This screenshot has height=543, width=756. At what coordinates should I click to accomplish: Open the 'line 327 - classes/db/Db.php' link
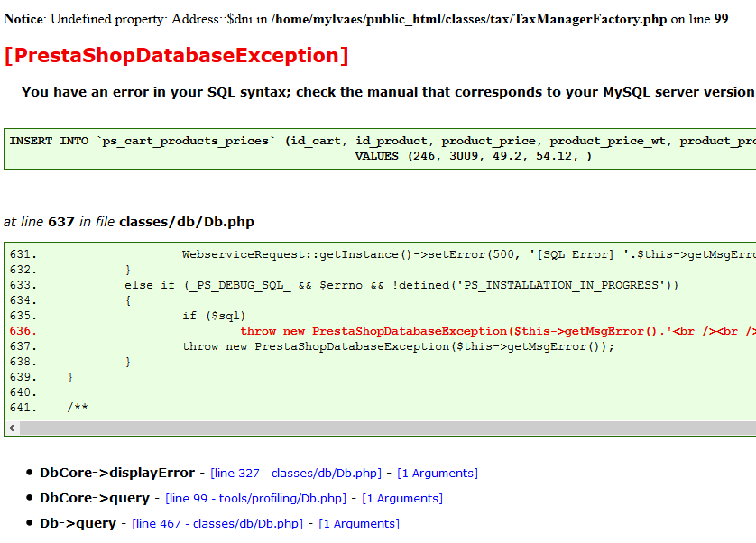click(x=296, y=473)
